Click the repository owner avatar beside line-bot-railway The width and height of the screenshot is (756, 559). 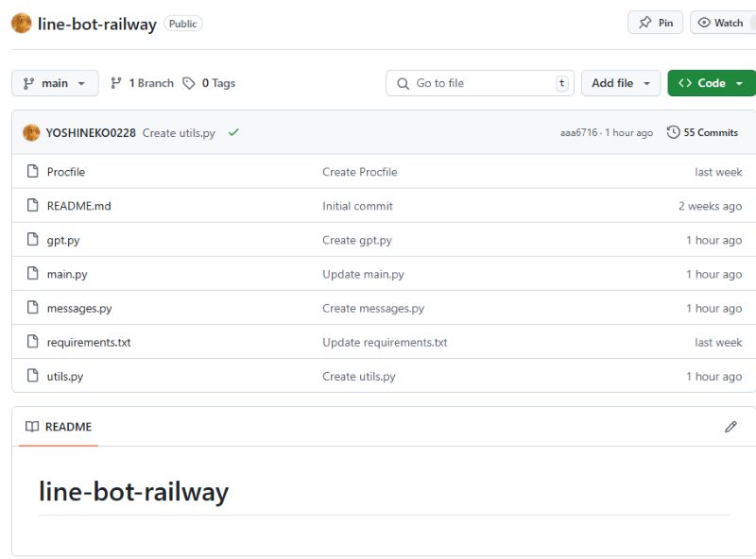(21, 23)
